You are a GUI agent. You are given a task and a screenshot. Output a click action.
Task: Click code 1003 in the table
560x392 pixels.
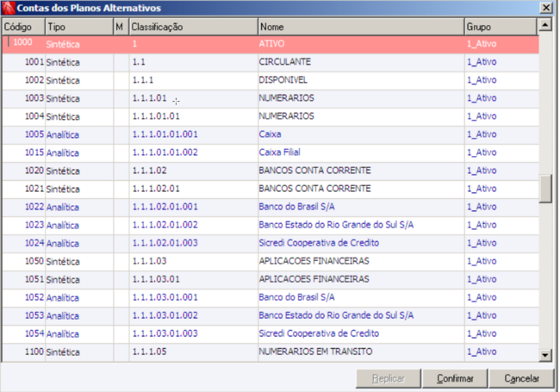(34, 98)
